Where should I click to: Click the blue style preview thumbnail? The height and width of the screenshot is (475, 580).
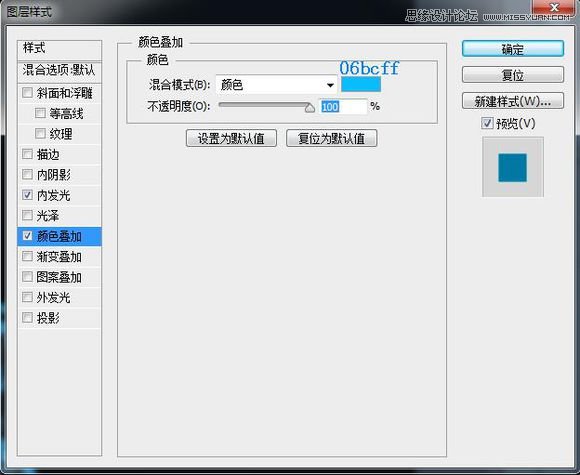click(x=512, y=168)
